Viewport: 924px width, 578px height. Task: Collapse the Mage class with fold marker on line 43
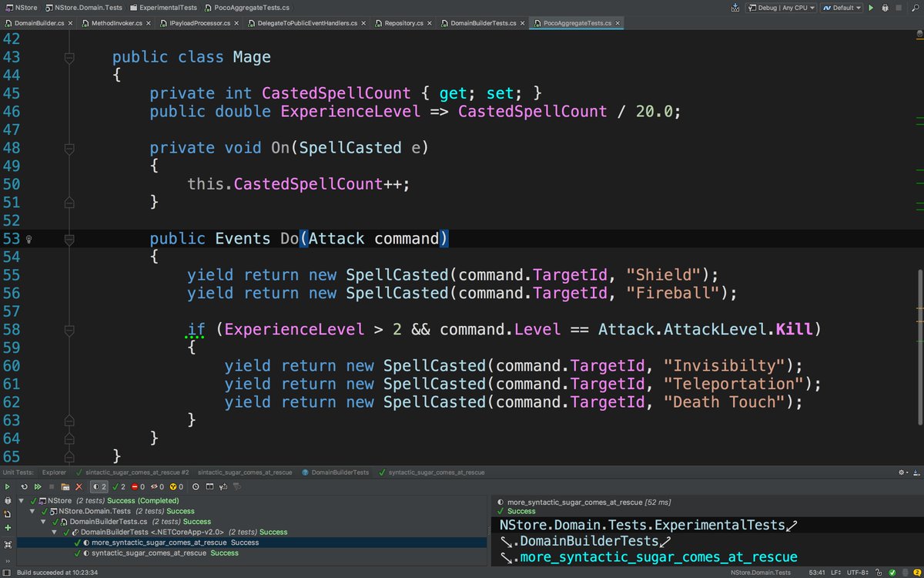69,57
